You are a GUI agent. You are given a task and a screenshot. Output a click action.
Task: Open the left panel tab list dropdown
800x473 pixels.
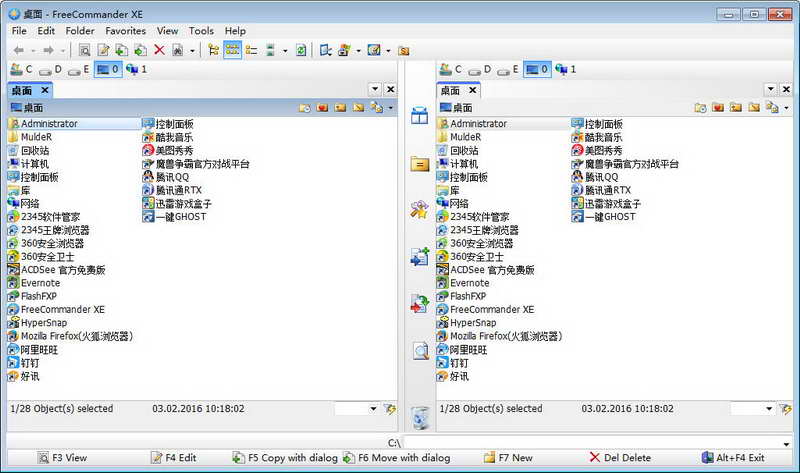click(x=375, y=89)
